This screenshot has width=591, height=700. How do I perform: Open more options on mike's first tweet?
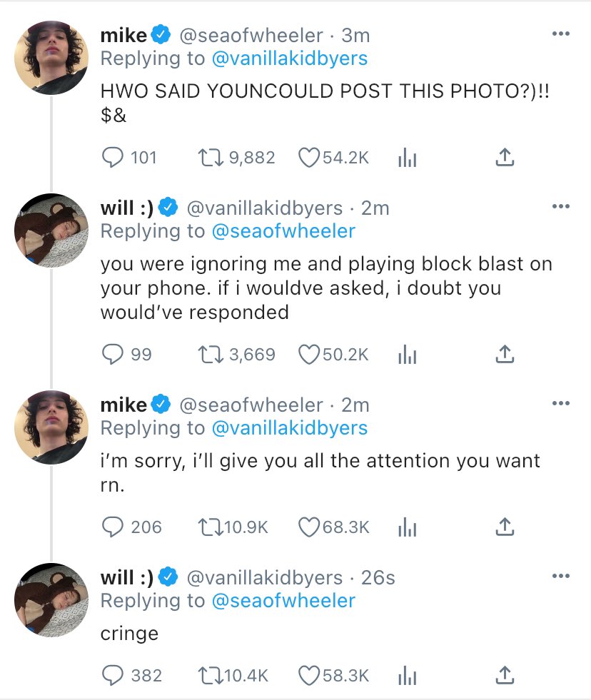pyautogui.click(x=561, y=34)
